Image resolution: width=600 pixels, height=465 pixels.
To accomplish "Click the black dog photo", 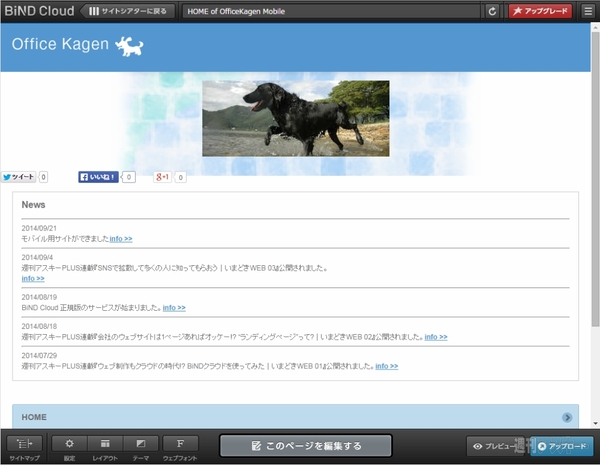I will click(296, 118).
